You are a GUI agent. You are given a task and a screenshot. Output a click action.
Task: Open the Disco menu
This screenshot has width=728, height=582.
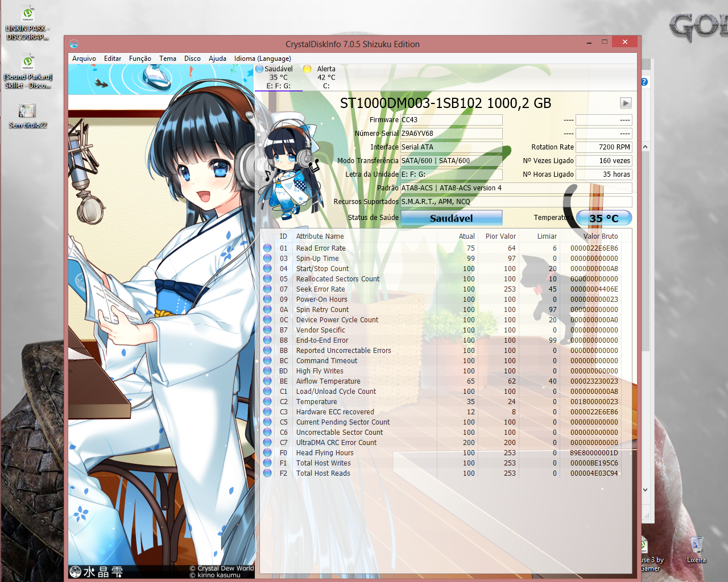click(192, 59)
